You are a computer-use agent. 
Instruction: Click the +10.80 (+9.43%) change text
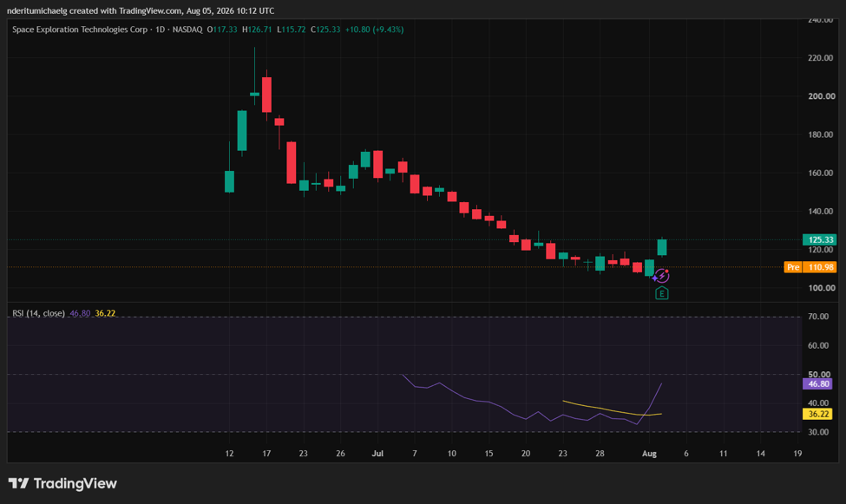pos(375,29)
